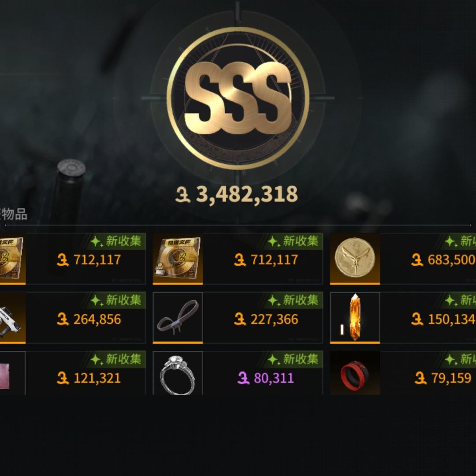Viewport: 476px width, 476px height.
Task: Click the pink cloth item icon
Action: (12, 373)
